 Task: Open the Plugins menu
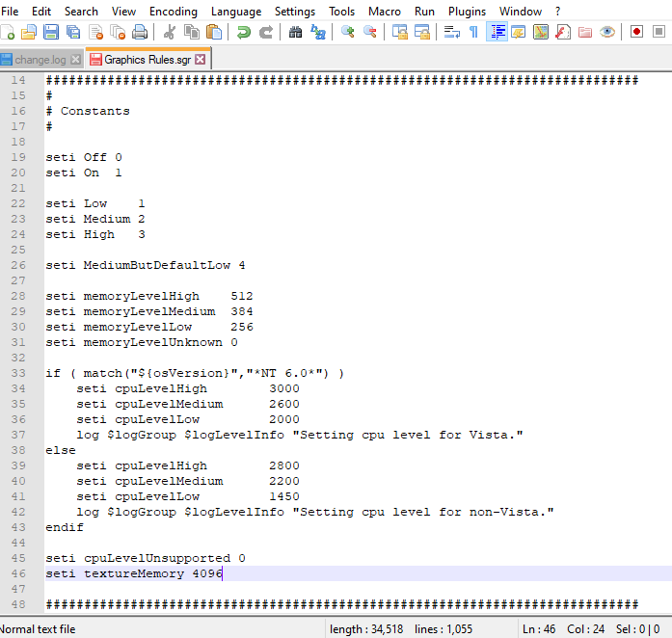pos(467,11)
